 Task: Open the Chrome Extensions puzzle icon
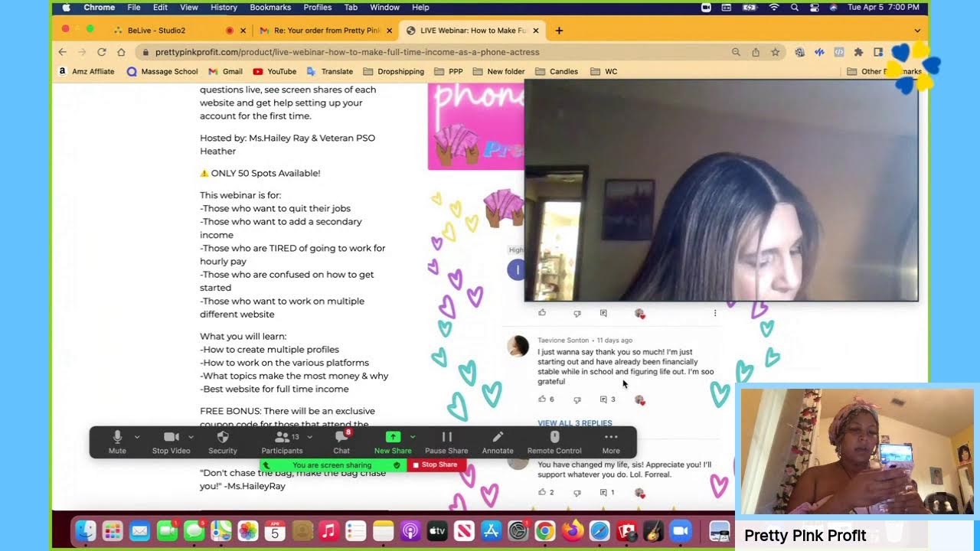[858, 52]
